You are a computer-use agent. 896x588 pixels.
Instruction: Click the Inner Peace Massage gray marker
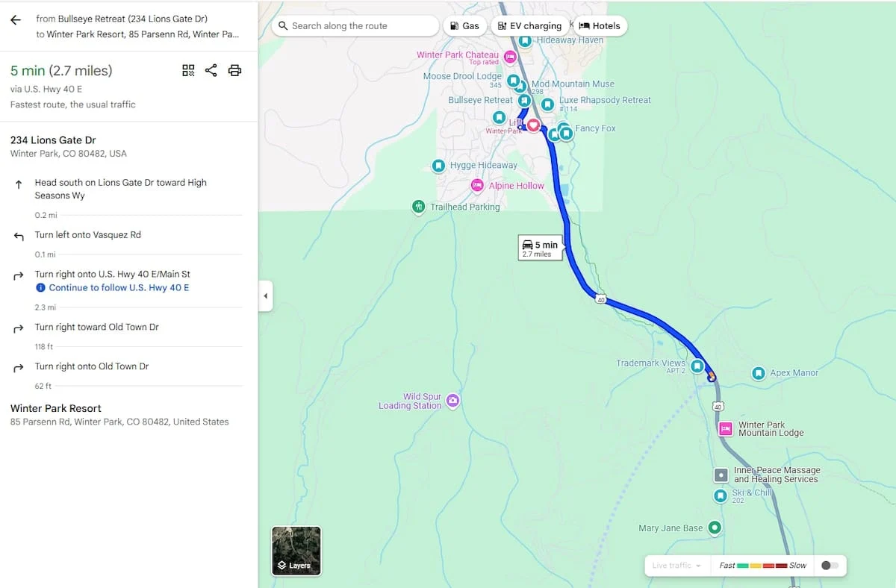[721, 475]
